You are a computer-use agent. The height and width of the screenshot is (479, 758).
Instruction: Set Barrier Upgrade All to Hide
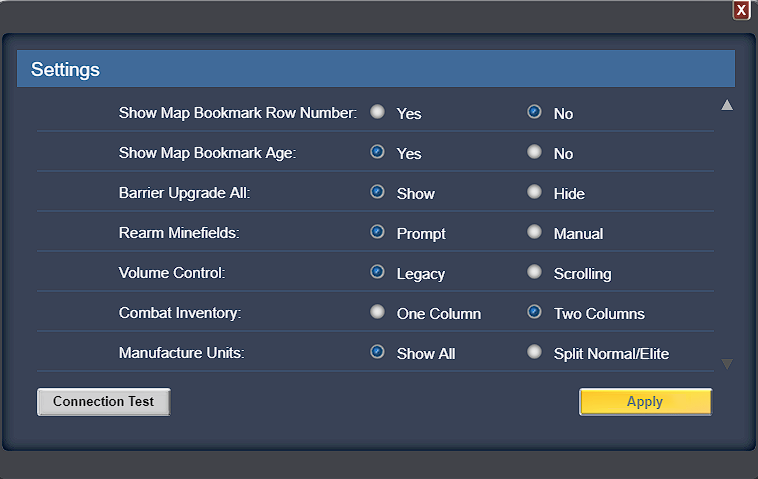coord(534,192)
